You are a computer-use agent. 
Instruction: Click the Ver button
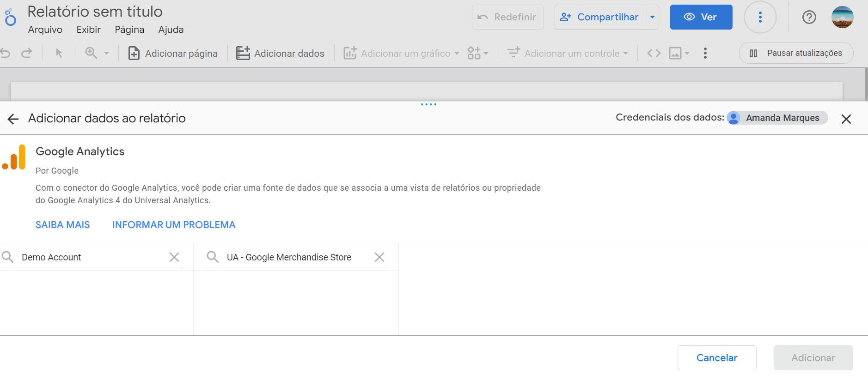click(x=701, y=17)
